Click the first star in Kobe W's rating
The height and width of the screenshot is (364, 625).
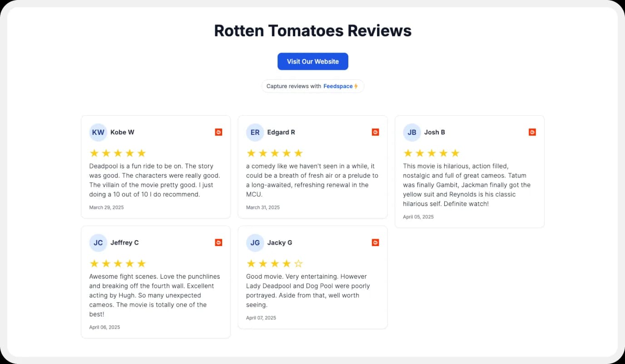(94, 153)
